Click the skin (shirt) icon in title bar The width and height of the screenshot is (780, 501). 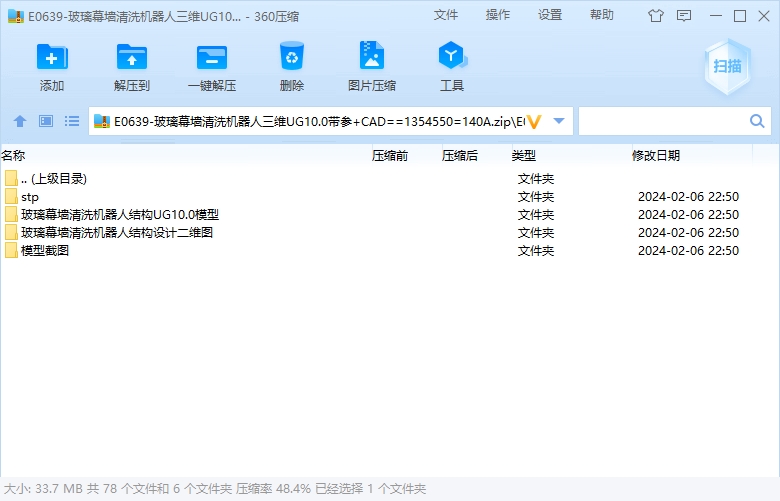(x=656, y=16)
